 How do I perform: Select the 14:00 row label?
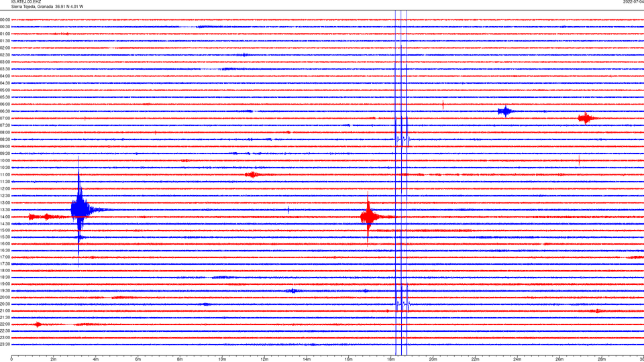pyautogui.click(x=5, y=217)
